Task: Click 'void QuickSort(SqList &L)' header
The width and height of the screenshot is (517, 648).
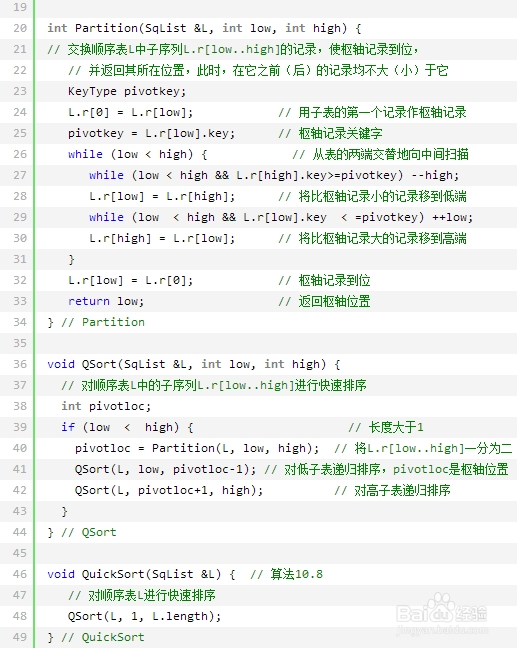Action: (134, 574)
